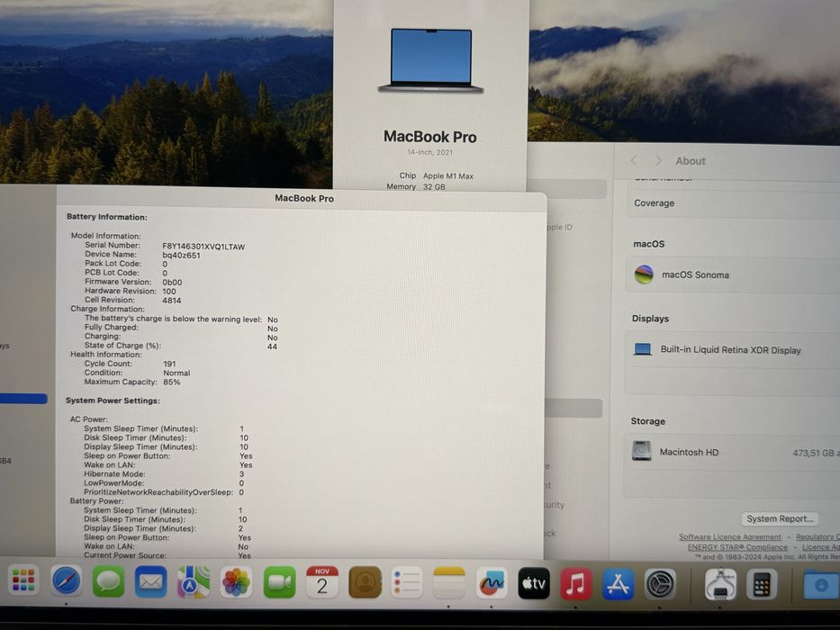The height and width of the screenshot is (630, 840).
Task: Open the Software Licence Agreement link
Action: point(729,536)
